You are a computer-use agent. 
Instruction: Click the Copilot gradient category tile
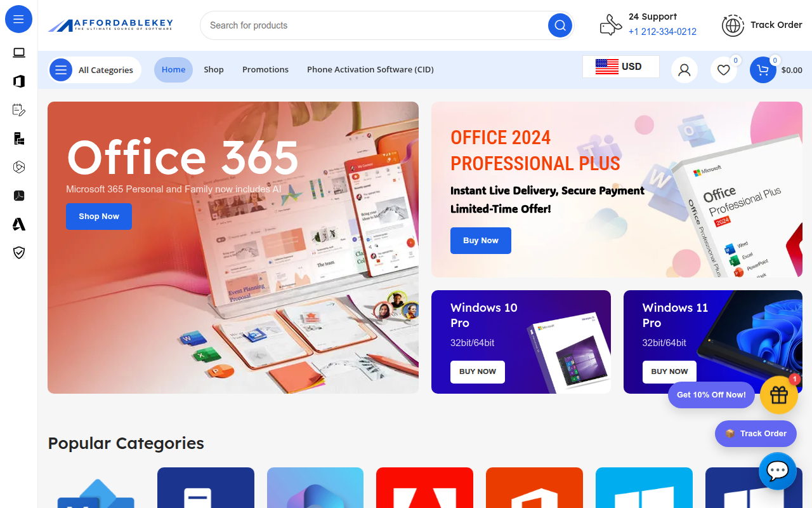click(315, 488)
